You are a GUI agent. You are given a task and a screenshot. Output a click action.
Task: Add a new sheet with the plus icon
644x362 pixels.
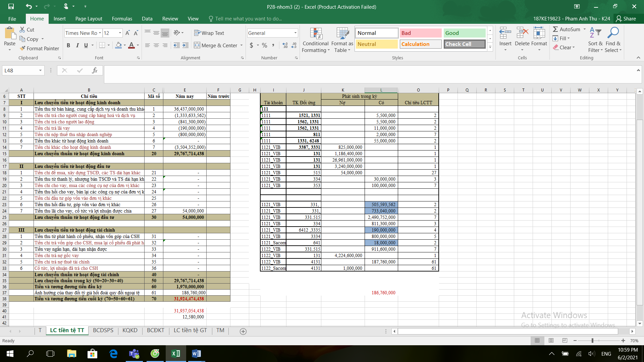tap(243, 331)
